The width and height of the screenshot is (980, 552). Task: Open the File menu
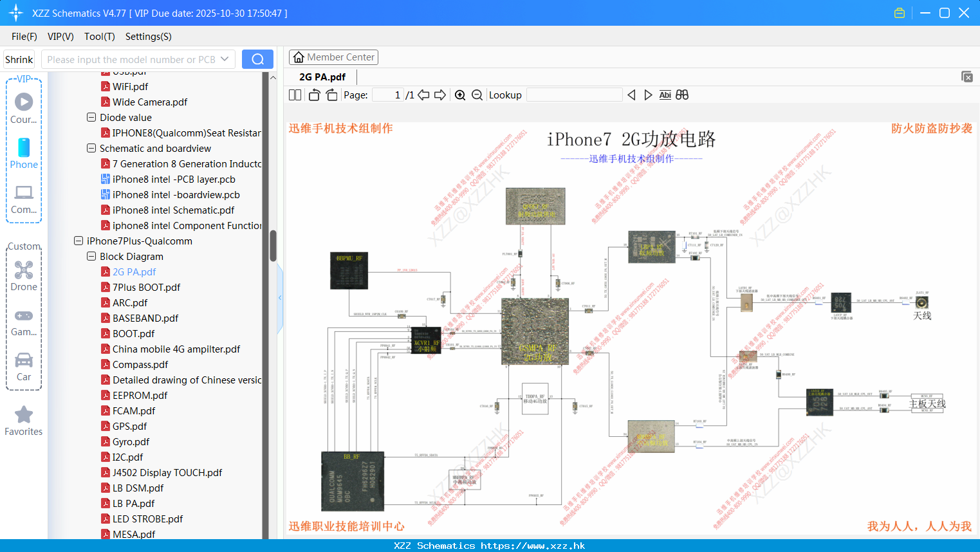click(24, 37)
